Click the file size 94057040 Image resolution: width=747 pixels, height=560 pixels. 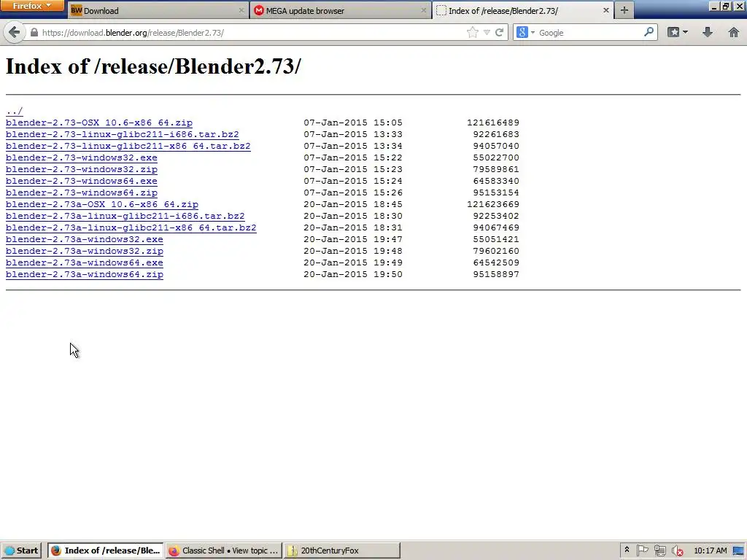496,146
